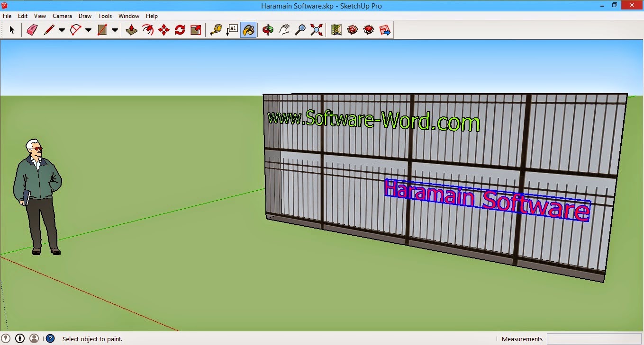Click the user sign-in status bar icon
Screen dimensions: 644x345
(34, 338)
